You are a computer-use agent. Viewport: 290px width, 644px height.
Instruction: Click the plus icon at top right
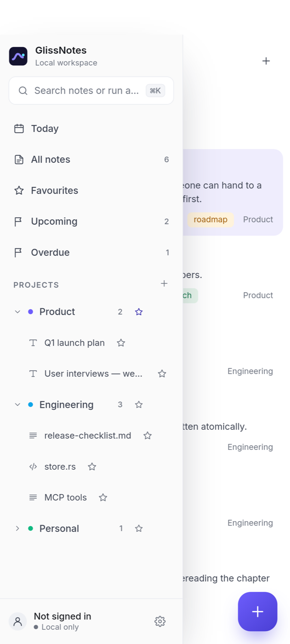coord(266,61)
